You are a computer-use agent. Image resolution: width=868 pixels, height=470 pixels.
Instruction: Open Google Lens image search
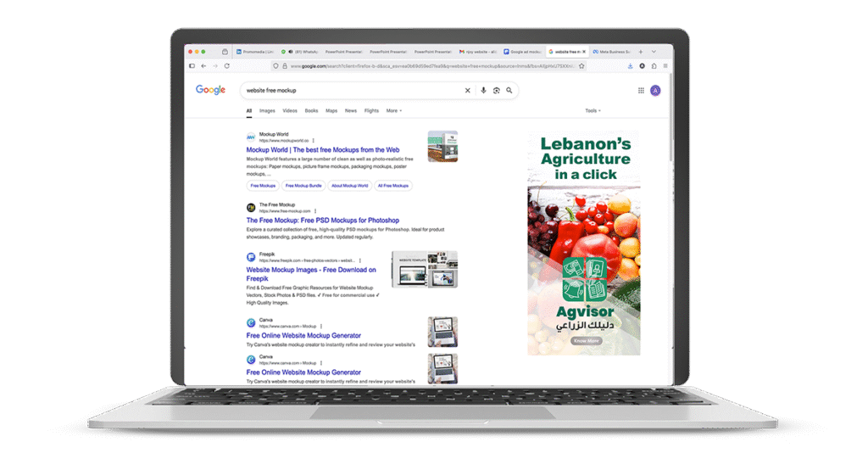pos(496,90)
